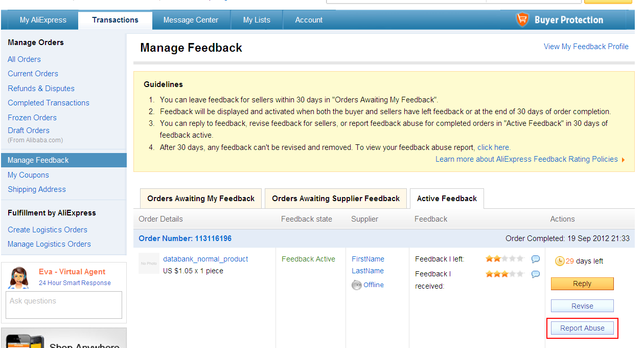This screenshot has height=348, width=644.
Task: Click comment bubble beside Feedback I left
Action: [x=536, y=259]
